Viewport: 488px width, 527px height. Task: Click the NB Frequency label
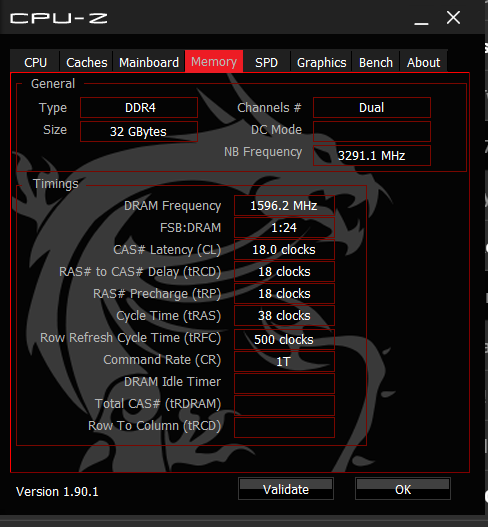(x=263, y=152)
